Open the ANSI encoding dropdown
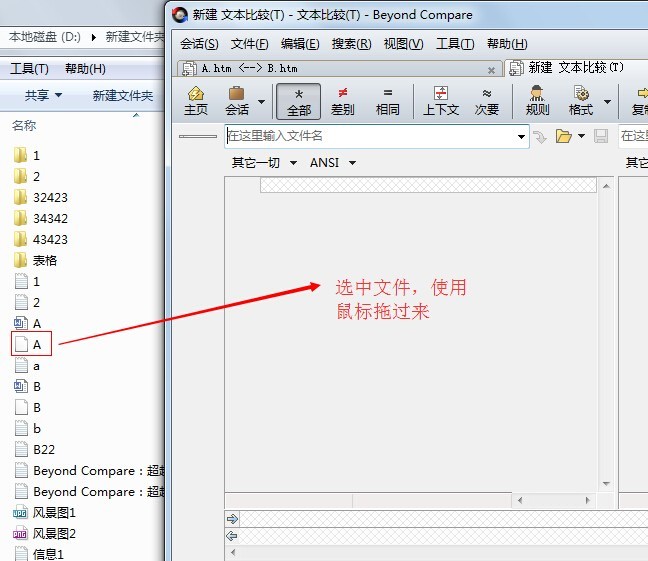 [x=333, y=163]
